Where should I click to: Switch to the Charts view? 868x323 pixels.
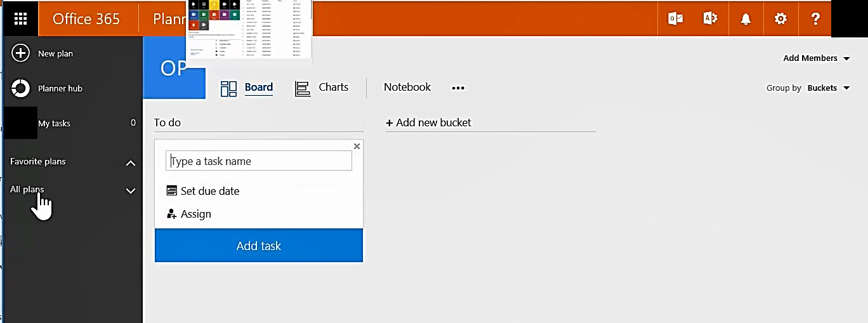coord(322,88)
